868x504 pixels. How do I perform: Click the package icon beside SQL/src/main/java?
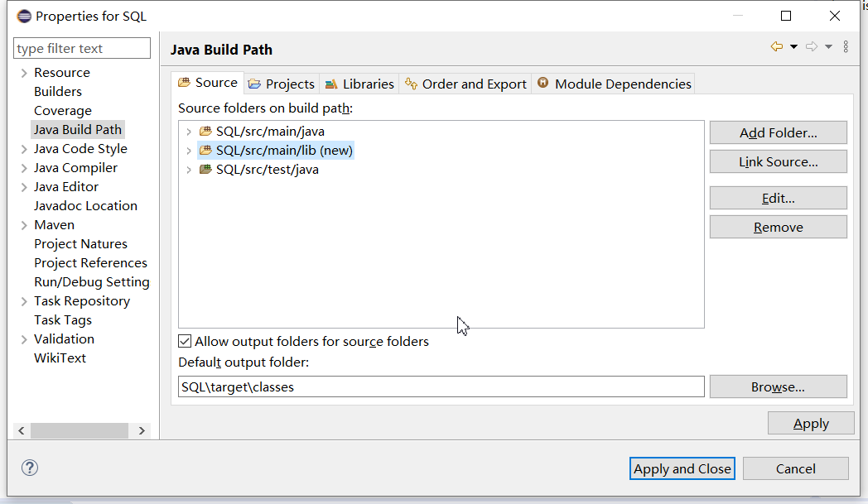pyautogui.click(x=205, y=131)
